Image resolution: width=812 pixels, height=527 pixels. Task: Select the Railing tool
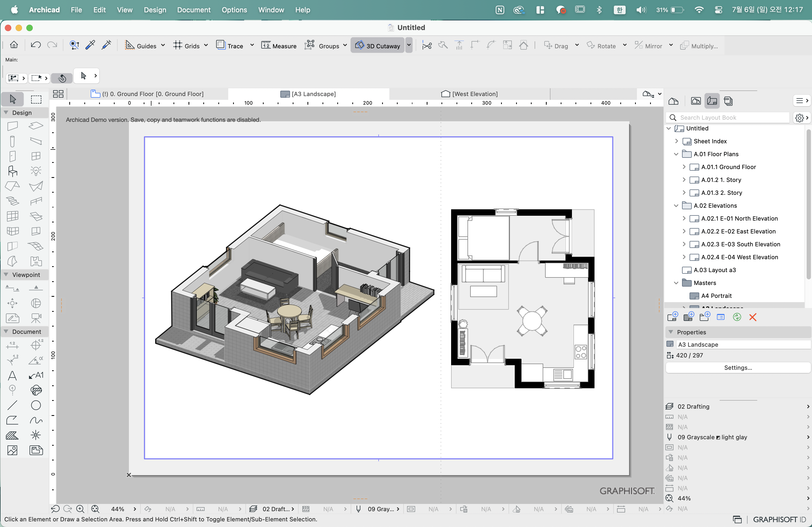[36, 201]
